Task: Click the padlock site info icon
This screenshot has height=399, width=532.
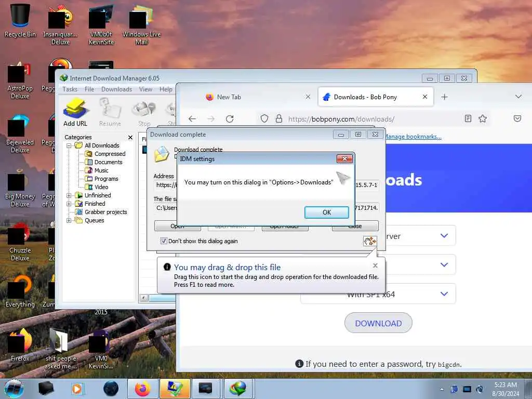Action: (279, 118)
